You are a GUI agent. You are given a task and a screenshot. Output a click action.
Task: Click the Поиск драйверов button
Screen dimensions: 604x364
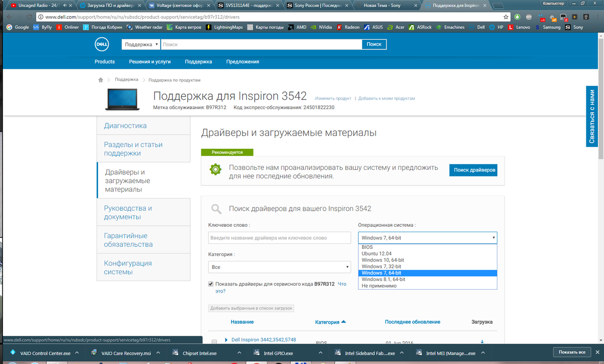(473, 170)
